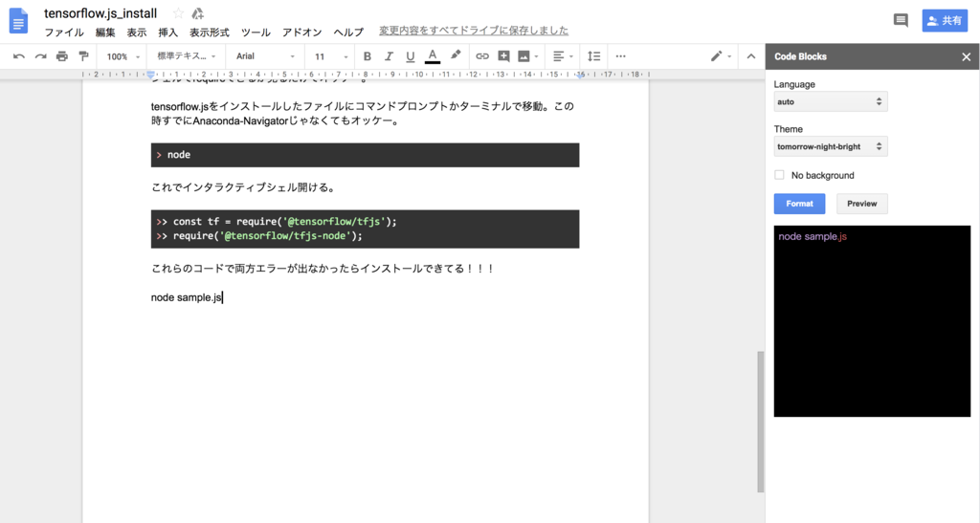Open the Arial font dropdown
Viewport: 980px width, 523px height.
pyautogui.click(x=265, y=56)
